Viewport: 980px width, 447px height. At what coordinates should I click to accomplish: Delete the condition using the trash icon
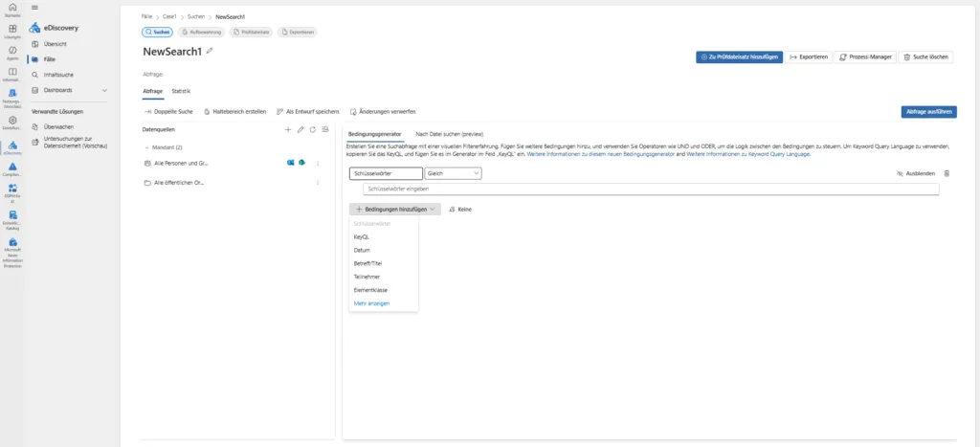click(947, 173)
